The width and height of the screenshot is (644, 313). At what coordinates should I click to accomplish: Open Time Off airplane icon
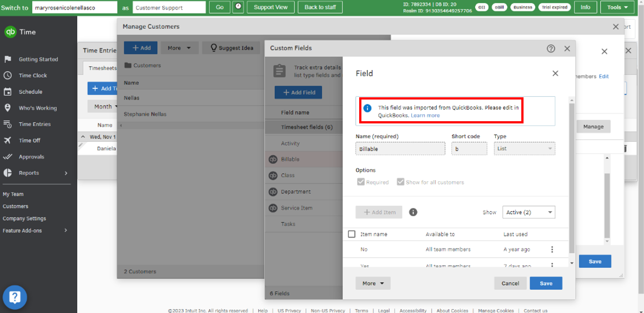coord(7,140)
